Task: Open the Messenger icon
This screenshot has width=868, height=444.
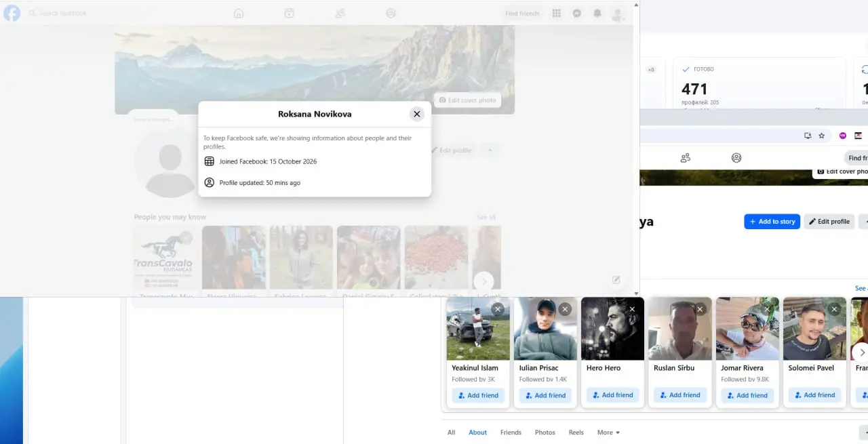Action: pos(577,13)
